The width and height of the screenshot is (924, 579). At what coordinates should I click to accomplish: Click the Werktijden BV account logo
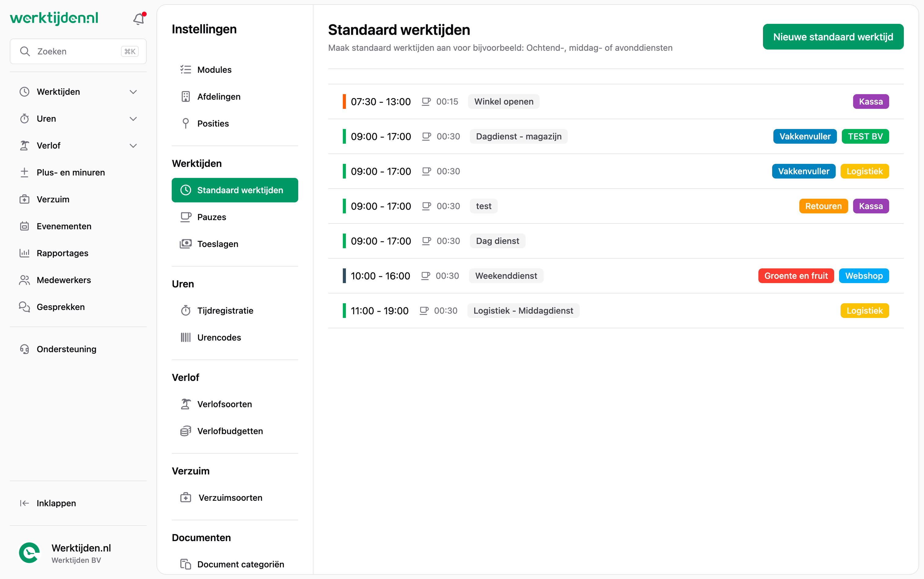pos(29,553)
